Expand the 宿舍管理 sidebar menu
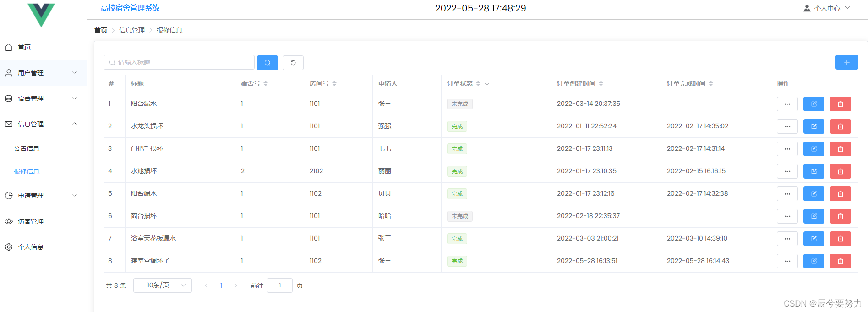 click(x=43, y=99)
